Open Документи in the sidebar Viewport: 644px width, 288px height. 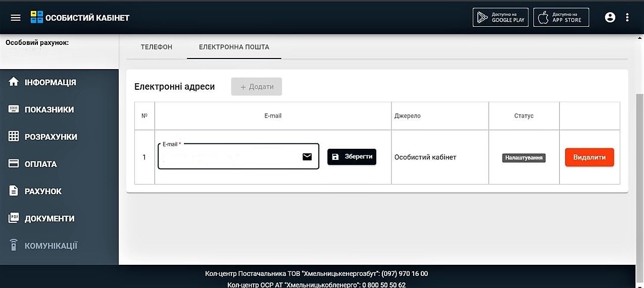tap(49, 218)
